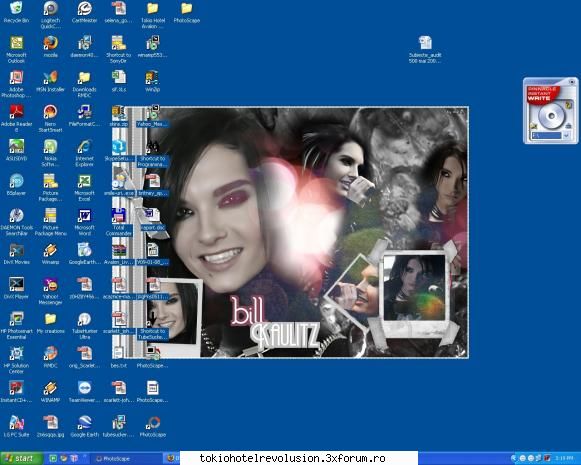This screenshot has width=581, height=465.
Task: Select the LG PC Suite shortcut
Action: 16,426
